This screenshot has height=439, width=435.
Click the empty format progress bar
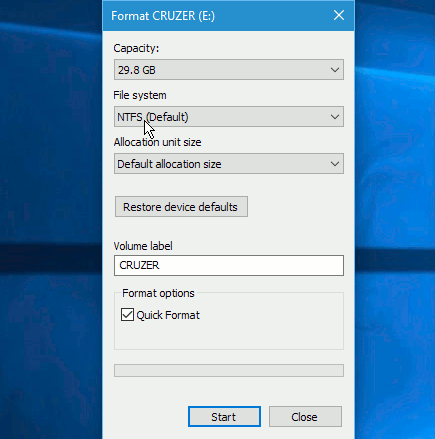click(229, 371)
